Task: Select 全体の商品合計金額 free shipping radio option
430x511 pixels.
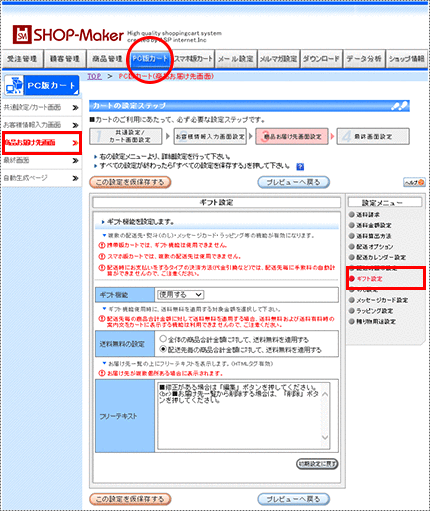Action: point(163,339)
